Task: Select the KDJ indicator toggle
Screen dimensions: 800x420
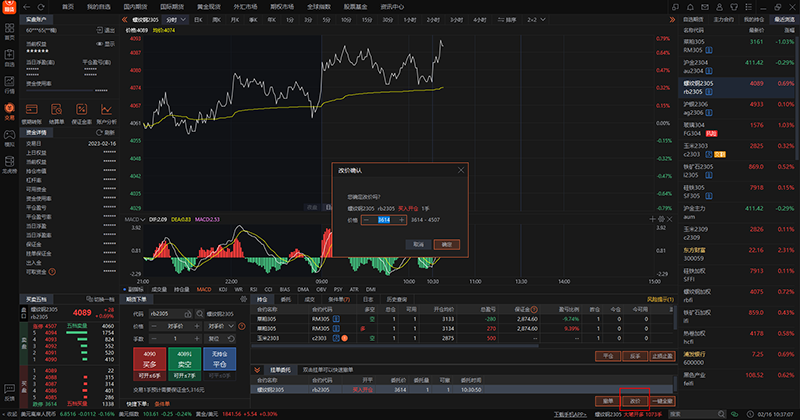Action: 224,290
